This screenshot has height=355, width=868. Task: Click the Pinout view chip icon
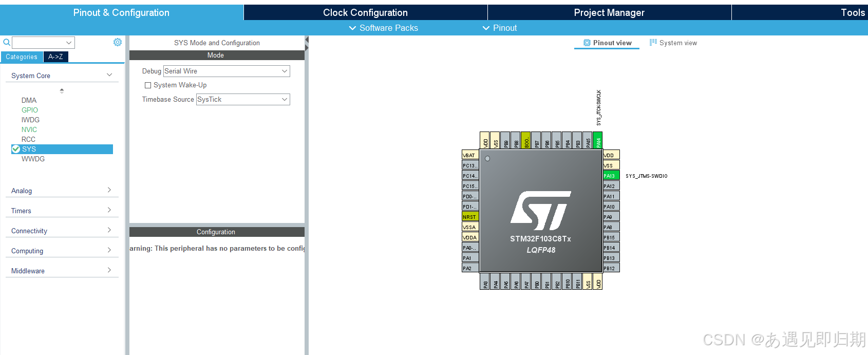coord(587,43)
